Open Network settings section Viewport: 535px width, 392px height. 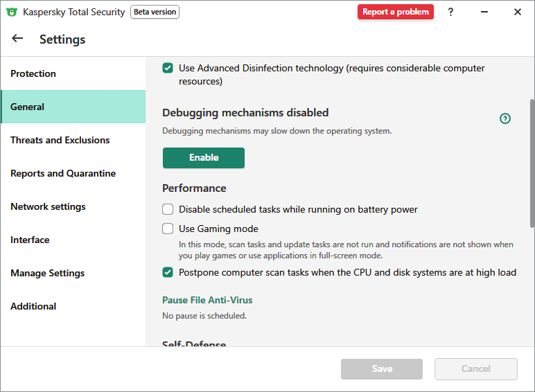[x=48, y=206]
